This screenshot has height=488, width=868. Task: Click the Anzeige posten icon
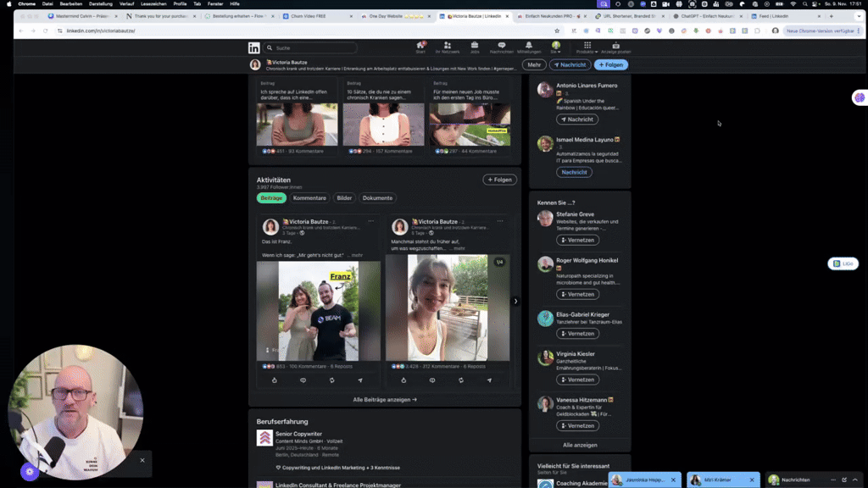[615, 47]
